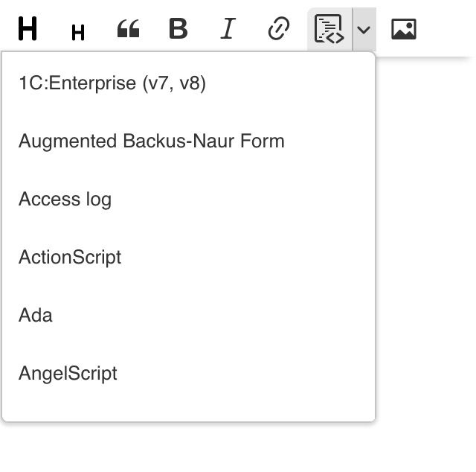Pick Access log as code language
Screen dimensions: 476x472
pos(65,199)
